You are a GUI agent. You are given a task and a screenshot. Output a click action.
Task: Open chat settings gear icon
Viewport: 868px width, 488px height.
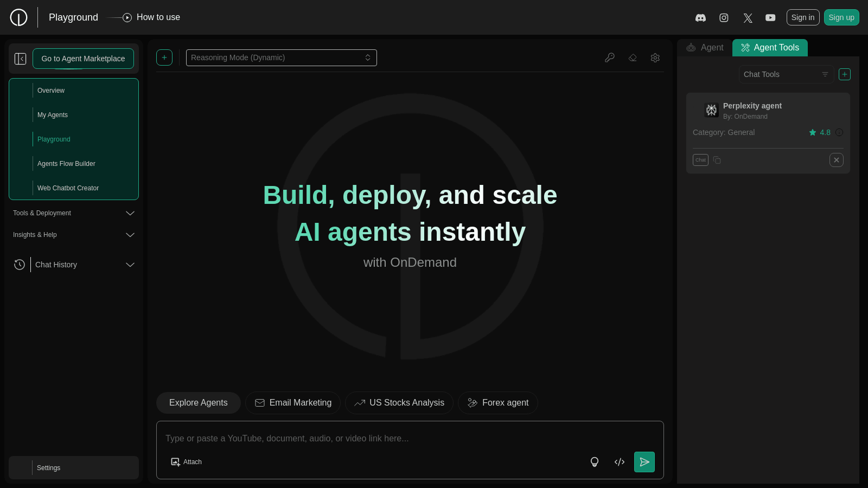pos(655,57)
